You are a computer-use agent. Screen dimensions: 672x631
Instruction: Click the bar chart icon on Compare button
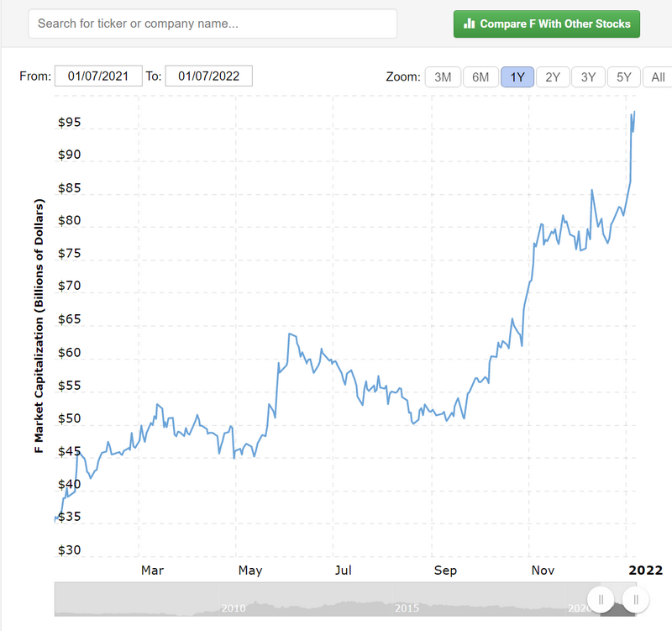(470, 24)
